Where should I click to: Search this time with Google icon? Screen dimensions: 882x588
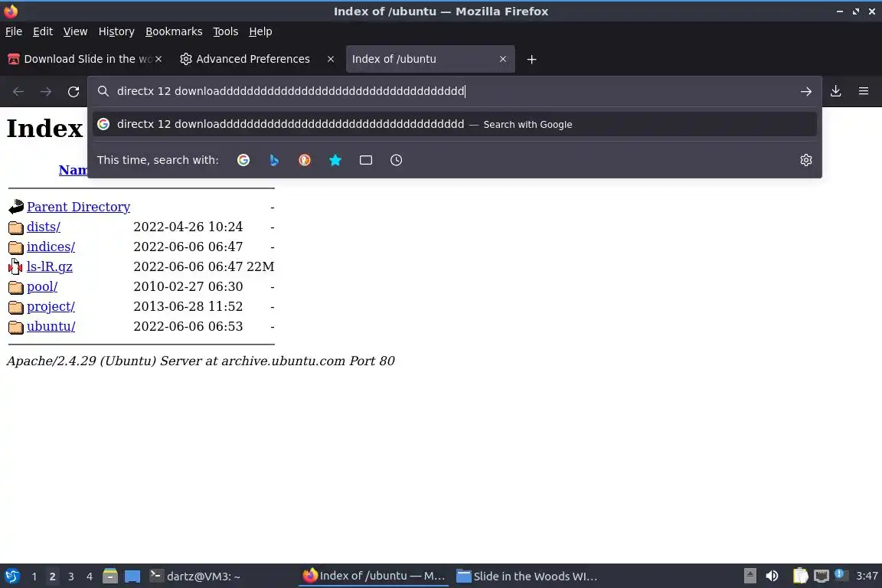coord(243,160)
